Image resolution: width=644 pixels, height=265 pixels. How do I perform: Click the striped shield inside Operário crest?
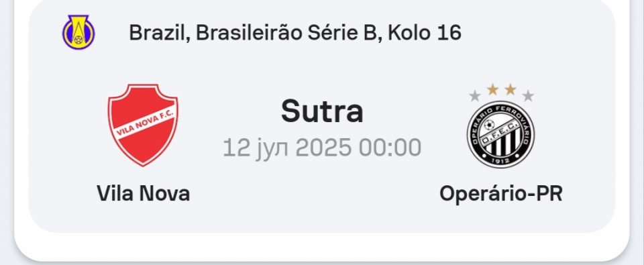point(501,142)
